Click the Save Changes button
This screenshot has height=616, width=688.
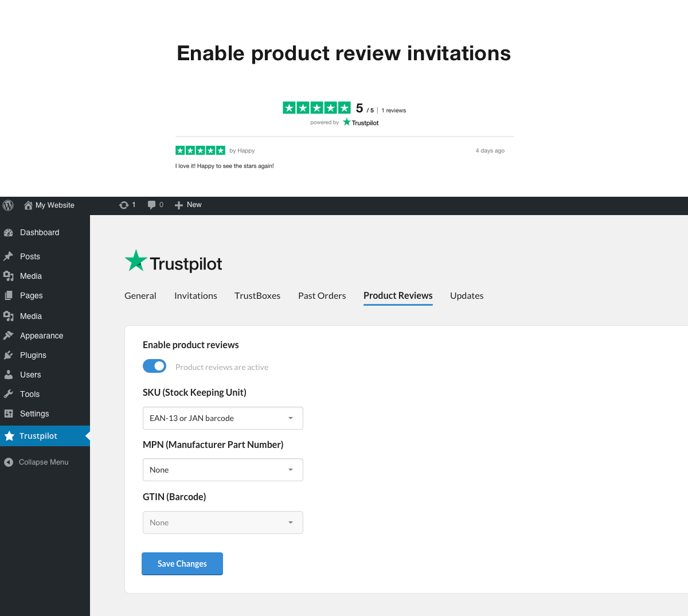pyautogui.click(x=182, y=564)
